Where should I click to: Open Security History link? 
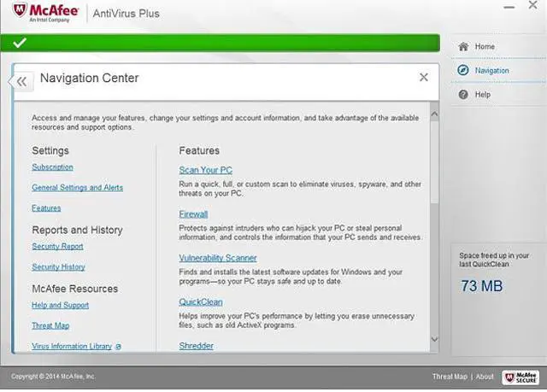(58, 267)
